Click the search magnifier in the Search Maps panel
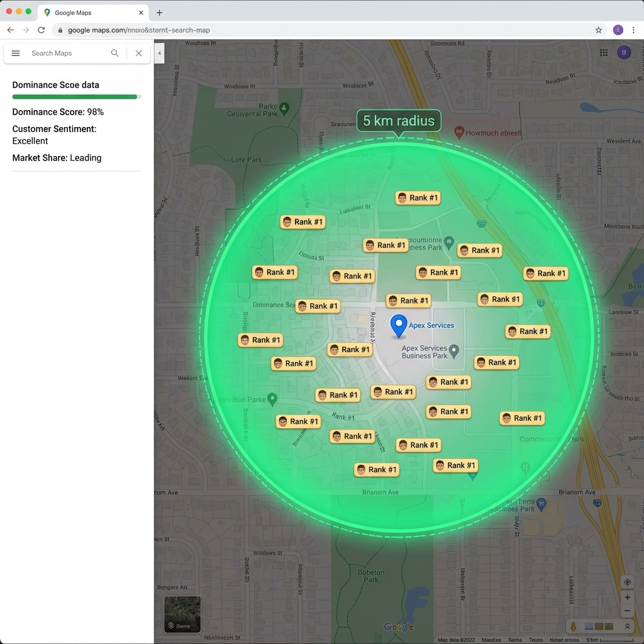Image resolution: width=644 pixels, height=644 pixels. click(114, 53)
